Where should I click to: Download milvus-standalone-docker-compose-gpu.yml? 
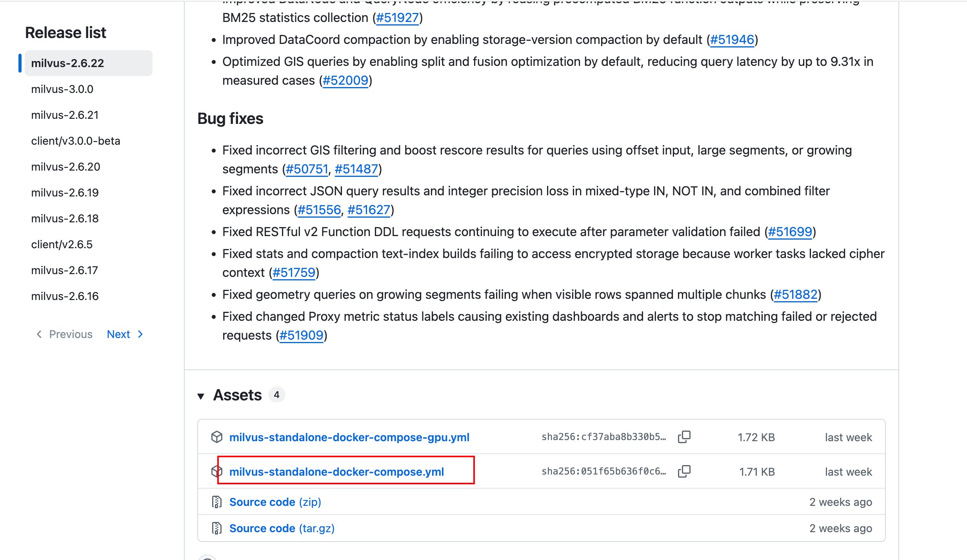pyautogui.click(x=349, y=437)
